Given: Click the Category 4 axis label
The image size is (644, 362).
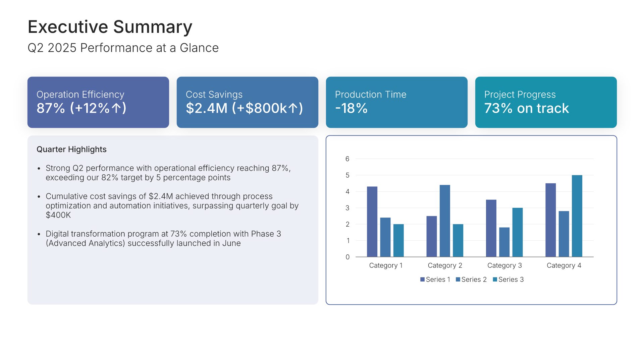Looking at the screenshot, I should (564, 265).
